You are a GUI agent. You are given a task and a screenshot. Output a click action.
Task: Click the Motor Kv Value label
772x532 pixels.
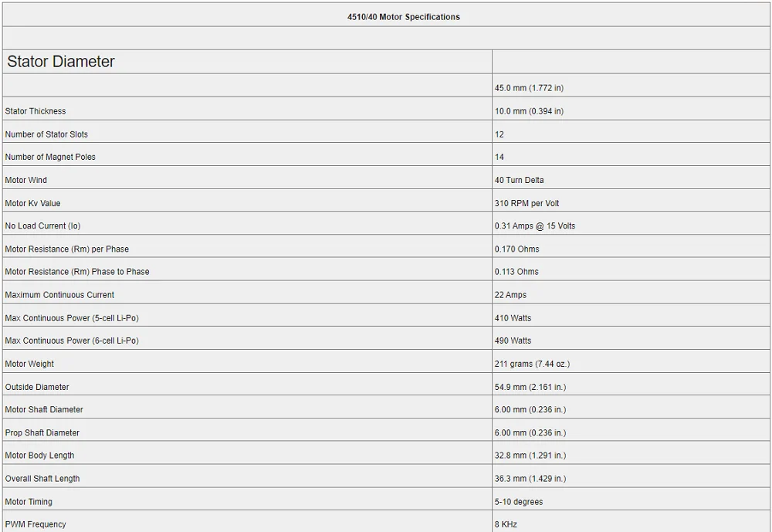(x=32, y=203)
